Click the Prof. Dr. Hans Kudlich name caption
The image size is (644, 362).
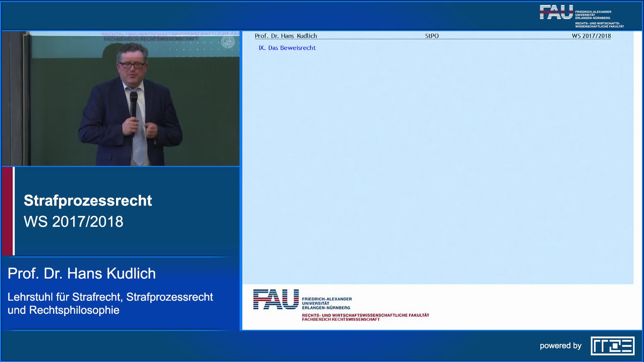coord(82,274)
